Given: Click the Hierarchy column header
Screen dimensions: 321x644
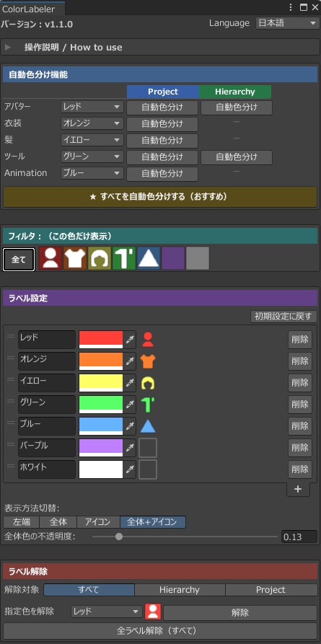Looking at the screenshot, I should [235, 92].
